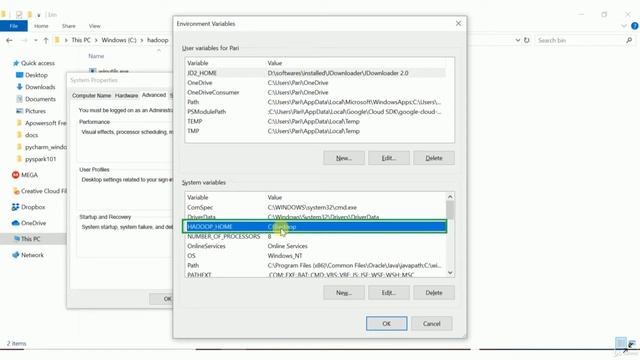The height and width of the screenshot is (360, 640).
Task: Go up one folder level
Action: pyautogui.click(x=46, y=40)
